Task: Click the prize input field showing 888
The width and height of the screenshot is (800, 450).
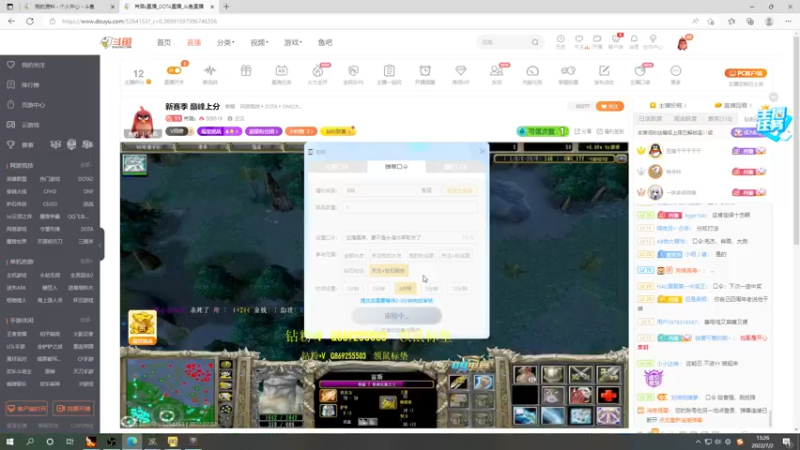Action: pos(390,190)
